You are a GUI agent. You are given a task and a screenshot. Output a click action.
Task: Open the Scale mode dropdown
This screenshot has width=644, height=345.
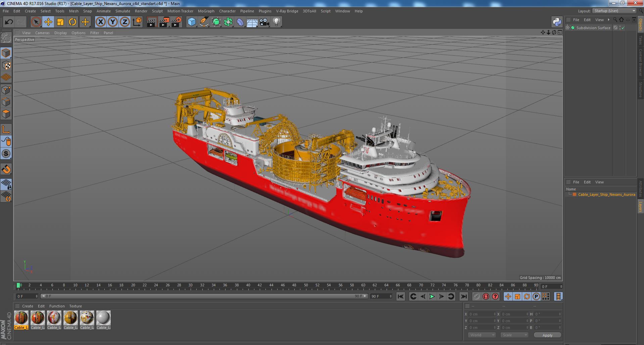click(x=514, y=335)
